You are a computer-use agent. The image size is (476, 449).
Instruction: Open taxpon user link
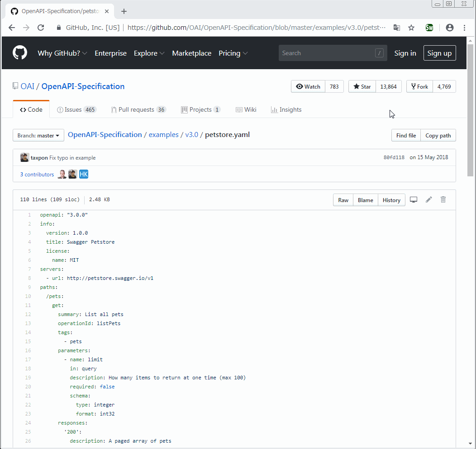click(x=39, y=158)
